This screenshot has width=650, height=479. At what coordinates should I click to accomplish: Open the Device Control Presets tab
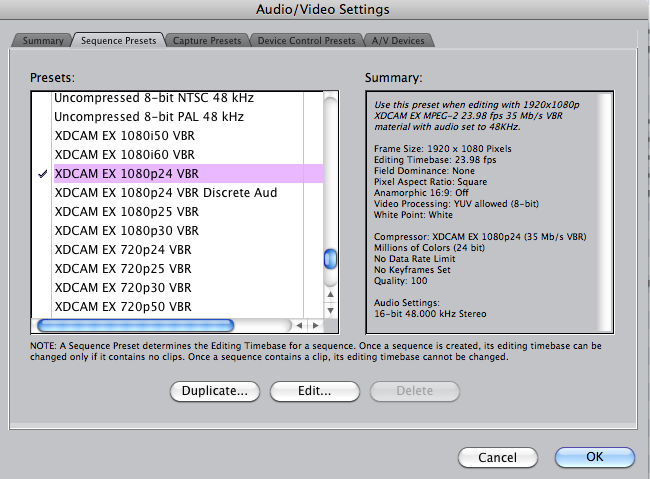pyautogui.click(x=306, y=41)
